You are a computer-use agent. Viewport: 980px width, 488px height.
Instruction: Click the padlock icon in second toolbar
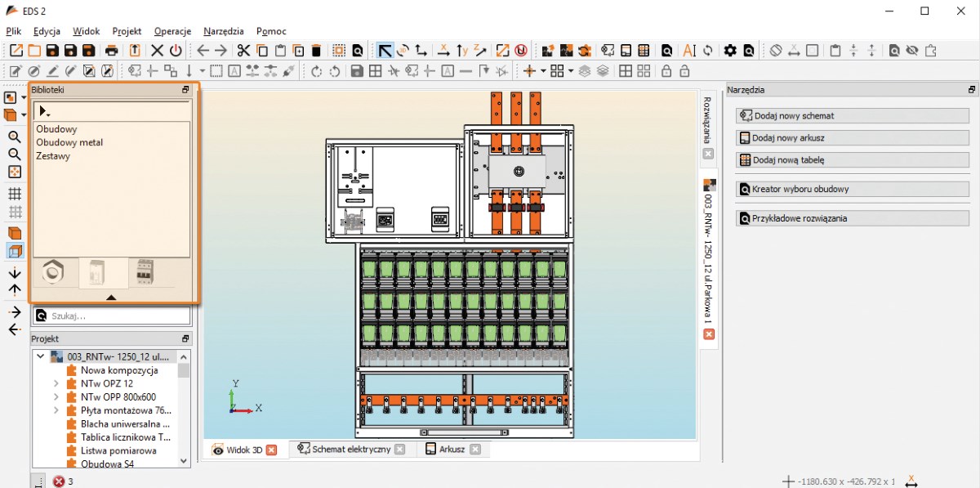coord(666,71)
